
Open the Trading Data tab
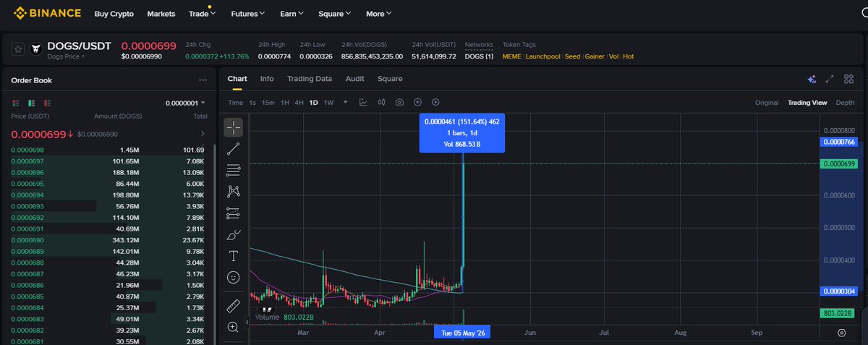click(310, 79)
